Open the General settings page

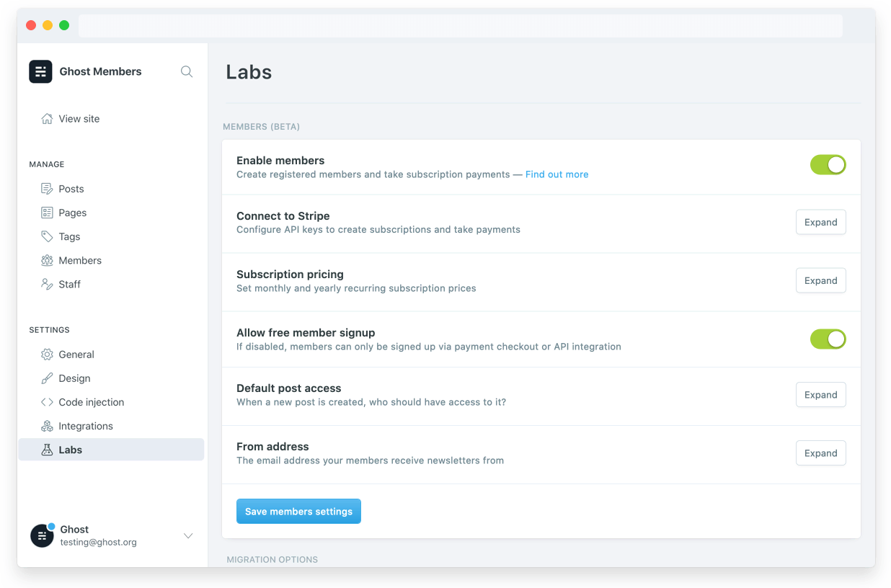(76, 354)
